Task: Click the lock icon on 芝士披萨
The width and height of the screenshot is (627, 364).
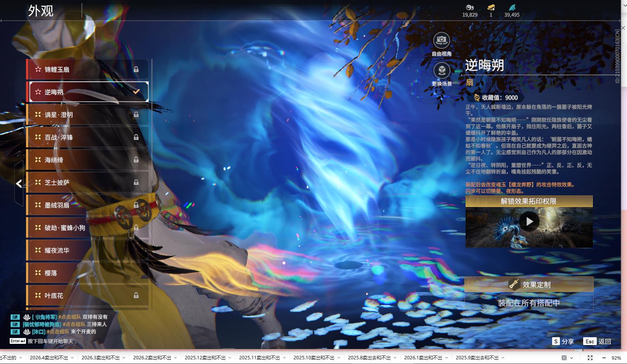Action: (x=136, y=182)
